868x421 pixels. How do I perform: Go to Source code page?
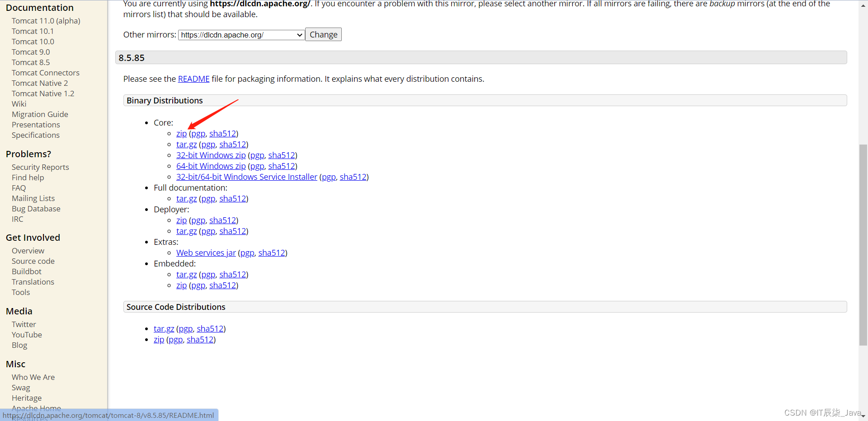[33, 261]
